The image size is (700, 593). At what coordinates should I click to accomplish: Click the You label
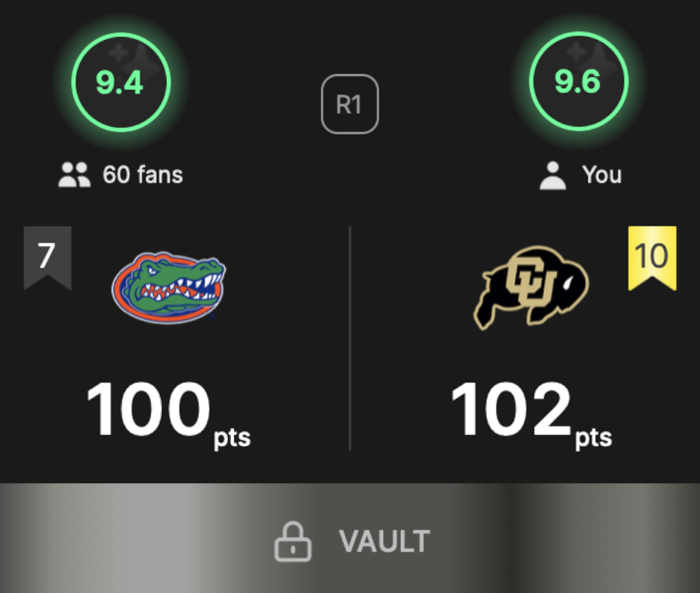(602, 174)
